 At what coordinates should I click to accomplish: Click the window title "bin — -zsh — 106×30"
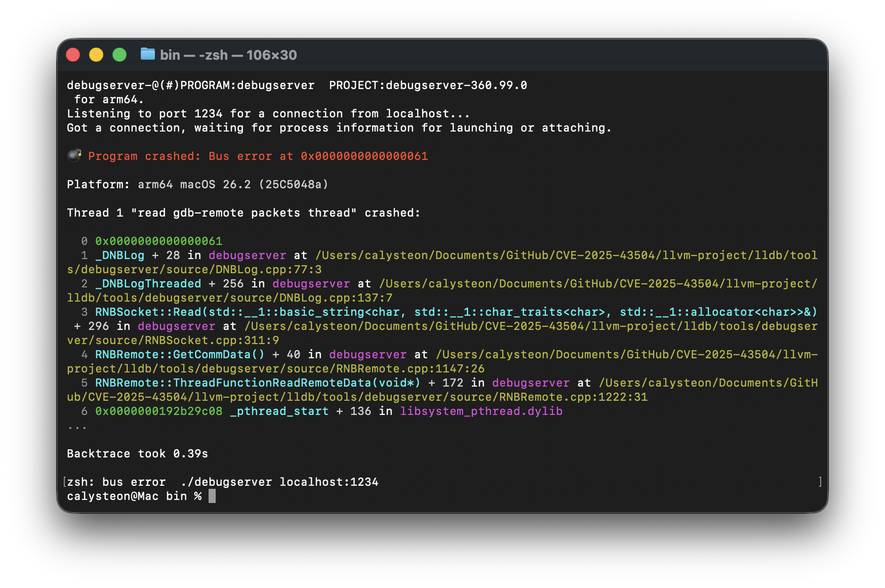228,55
